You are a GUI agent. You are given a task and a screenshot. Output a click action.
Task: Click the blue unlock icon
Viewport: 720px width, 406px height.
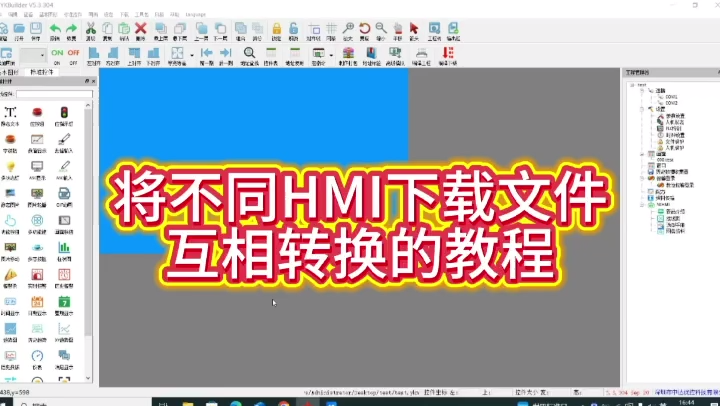coord(293,29)
